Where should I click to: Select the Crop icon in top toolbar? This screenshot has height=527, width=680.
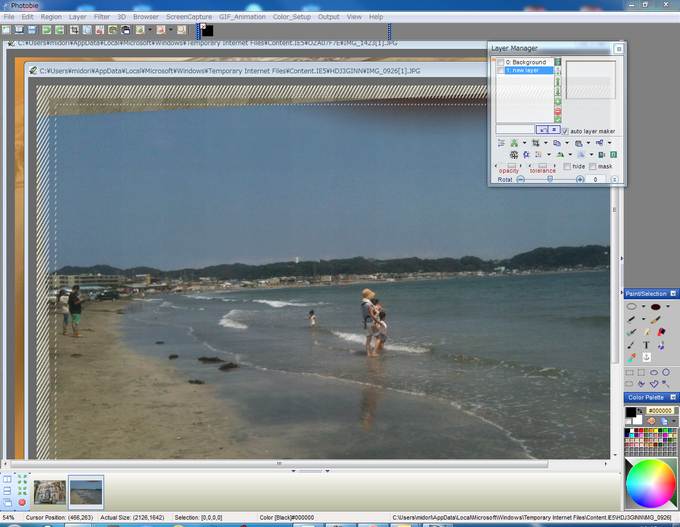tap(75, 29)
